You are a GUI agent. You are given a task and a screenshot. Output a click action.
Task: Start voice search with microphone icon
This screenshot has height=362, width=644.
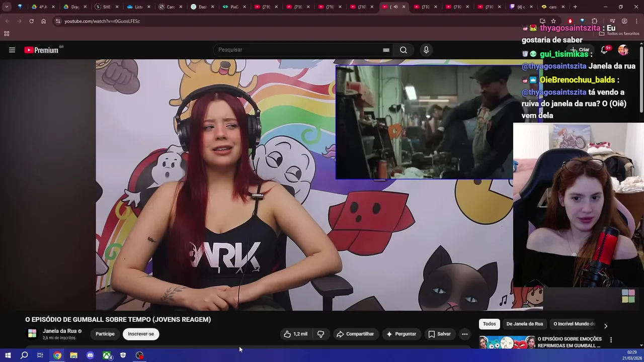426,50
